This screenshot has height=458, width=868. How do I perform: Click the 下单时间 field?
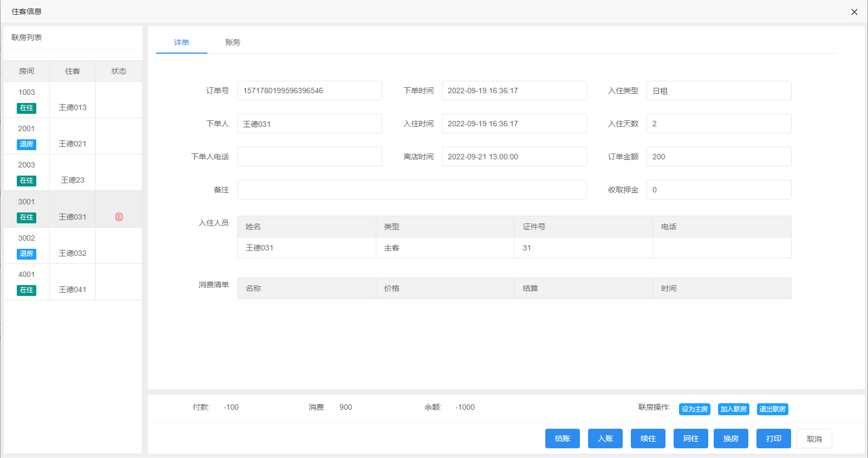point(514,91)
